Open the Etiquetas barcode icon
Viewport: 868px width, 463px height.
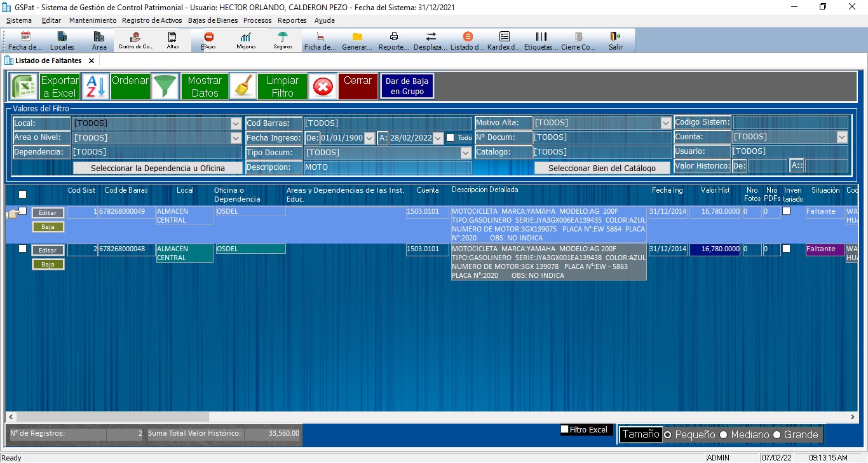click(x=541, y=41)
